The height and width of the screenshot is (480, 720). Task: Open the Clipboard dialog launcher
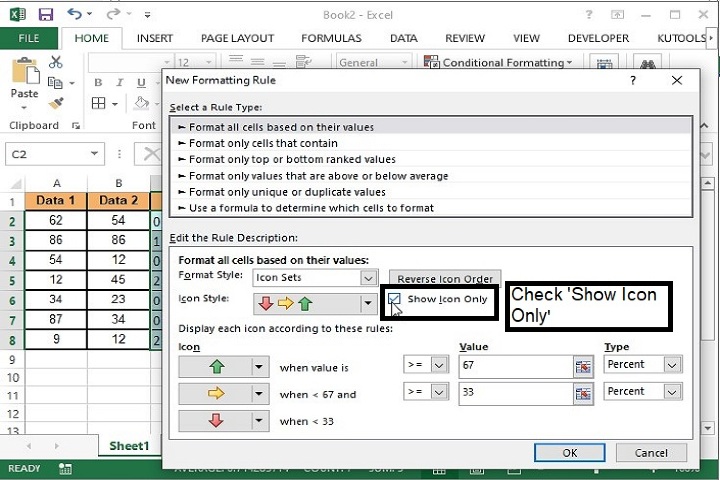tap(76, 126)
